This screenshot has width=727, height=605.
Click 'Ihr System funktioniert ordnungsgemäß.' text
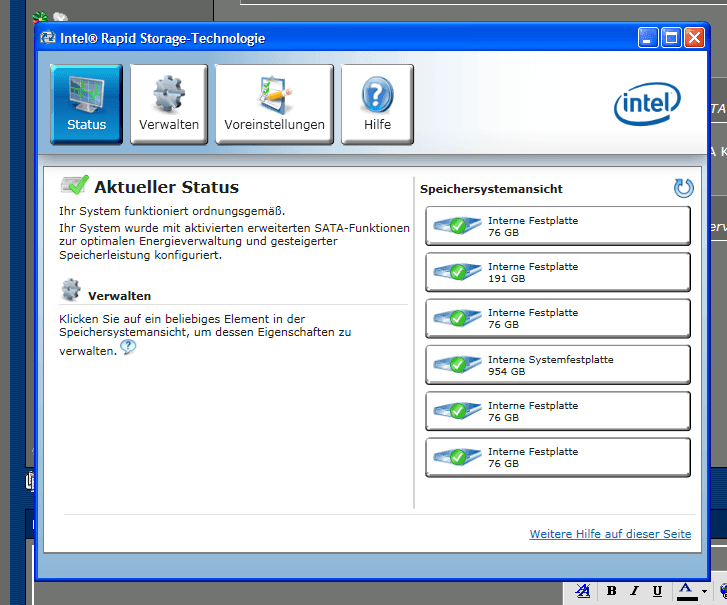(172, 211)
